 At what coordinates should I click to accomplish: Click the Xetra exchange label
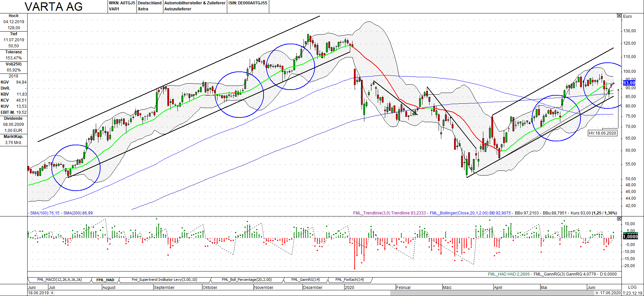tap(143, 9)
